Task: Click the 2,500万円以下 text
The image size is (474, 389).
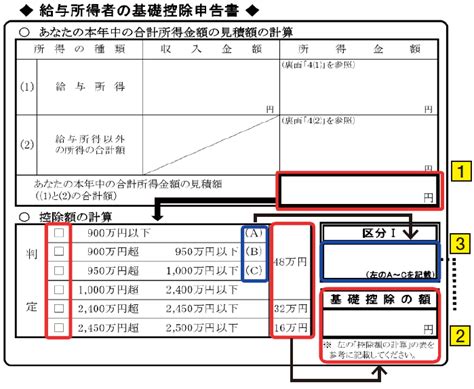Action: 202,328
